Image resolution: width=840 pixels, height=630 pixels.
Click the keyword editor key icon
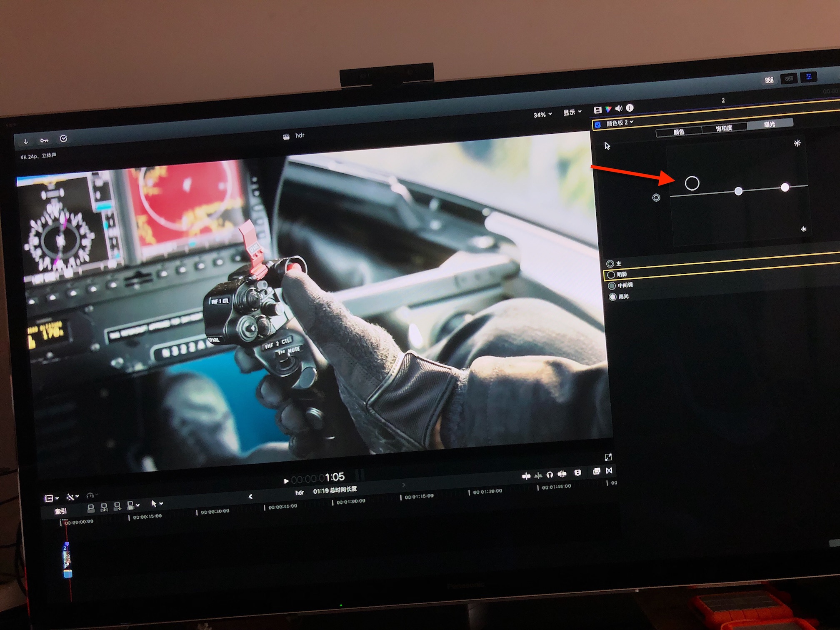44,141
